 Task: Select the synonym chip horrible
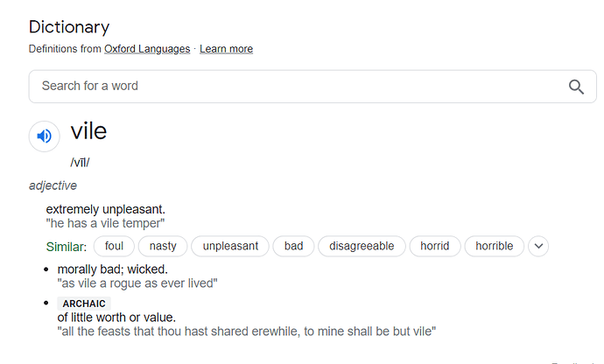pyautogui.click(x=495, y=246)
